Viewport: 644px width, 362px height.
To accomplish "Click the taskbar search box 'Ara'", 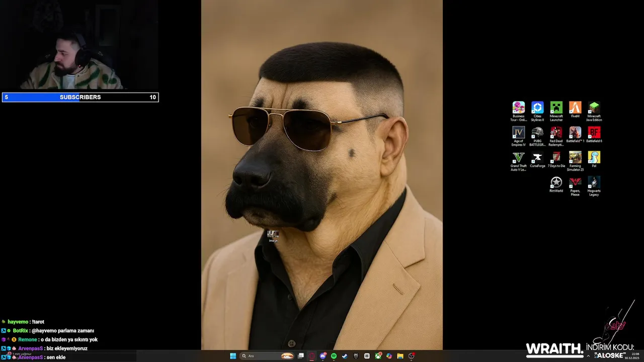I will [x=267, y=356].
